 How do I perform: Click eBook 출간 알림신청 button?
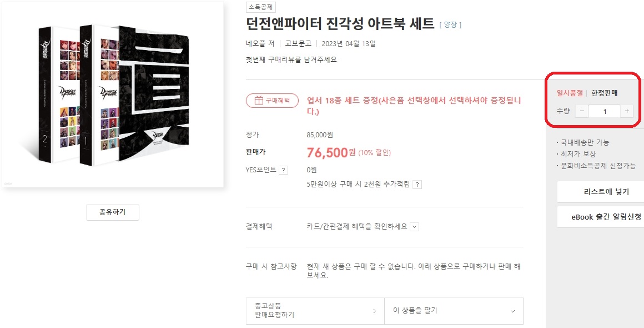point(606,217)
